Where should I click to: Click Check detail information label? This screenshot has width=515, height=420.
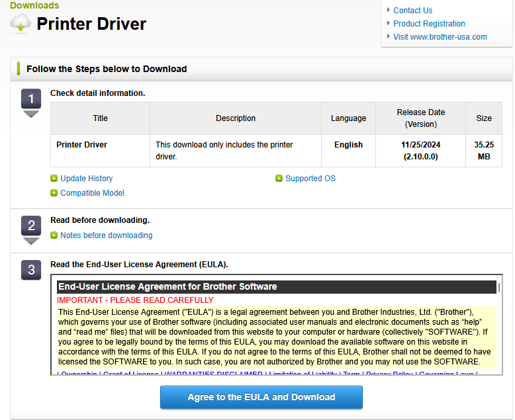97,93
